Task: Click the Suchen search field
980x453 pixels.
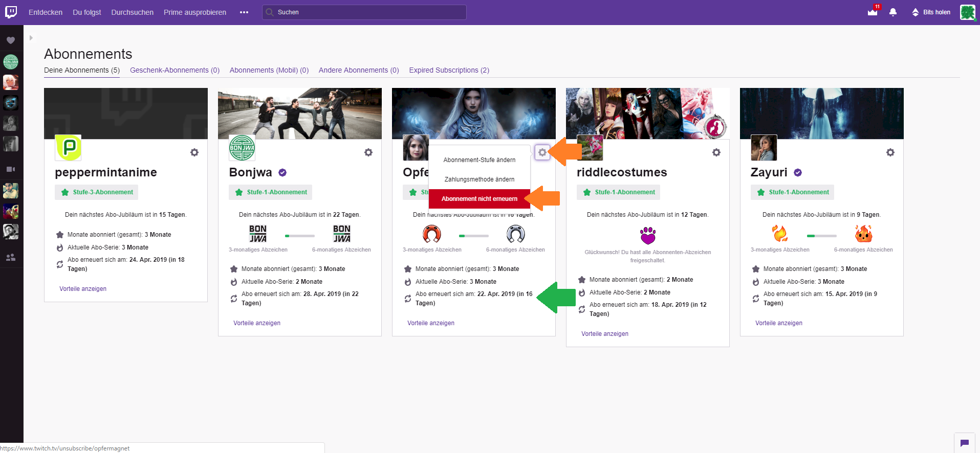Action: coord(364,12)
